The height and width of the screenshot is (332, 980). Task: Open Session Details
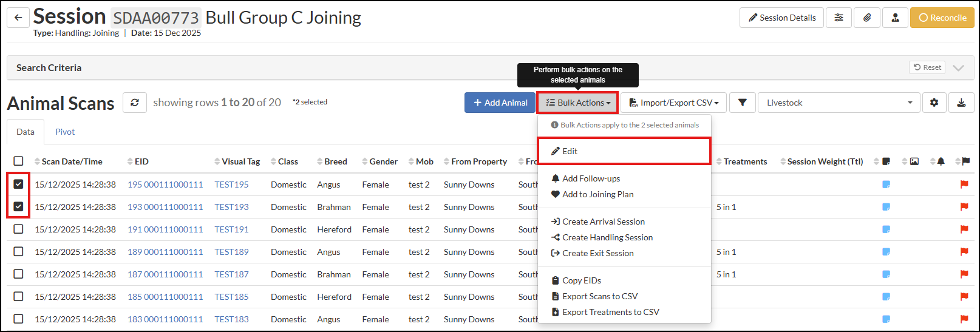[781, 18]
